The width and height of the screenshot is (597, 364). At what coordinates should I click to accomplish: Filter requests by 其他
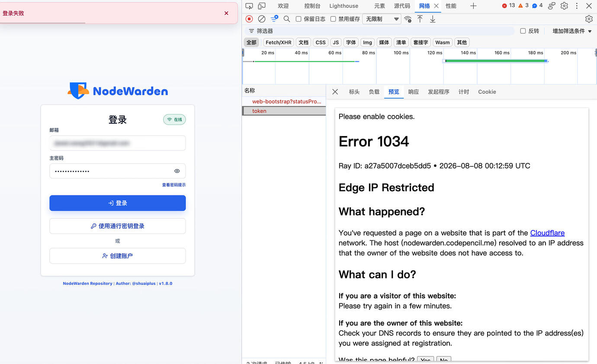pos(462,42)
